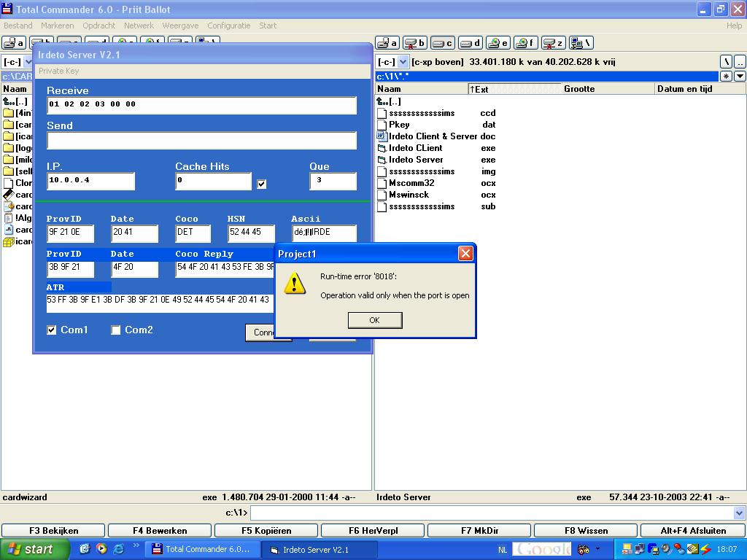The height and width of the screenshot is (560, 747).
Task: Click the Pkey dat file icon
Action: [x=382, y=125]
